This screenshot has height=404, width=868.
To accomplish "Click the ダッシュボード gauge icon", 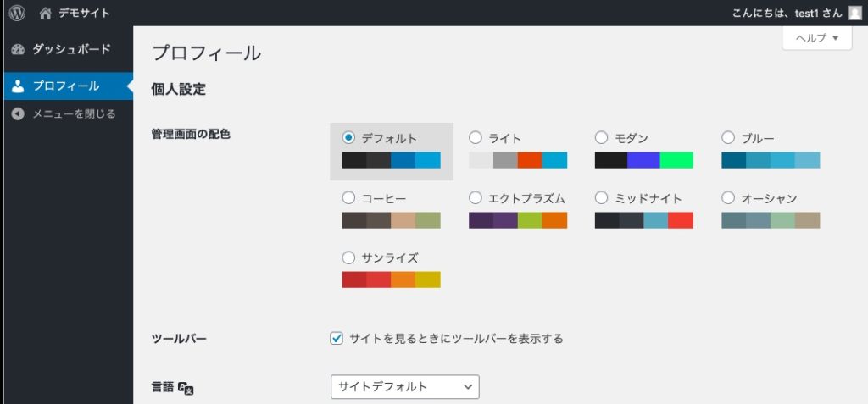I will (x=18, y=50).
